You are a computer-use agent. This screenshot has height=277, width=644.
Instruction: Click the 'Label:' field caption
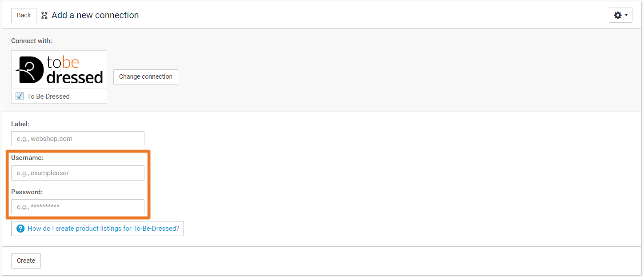20,124
